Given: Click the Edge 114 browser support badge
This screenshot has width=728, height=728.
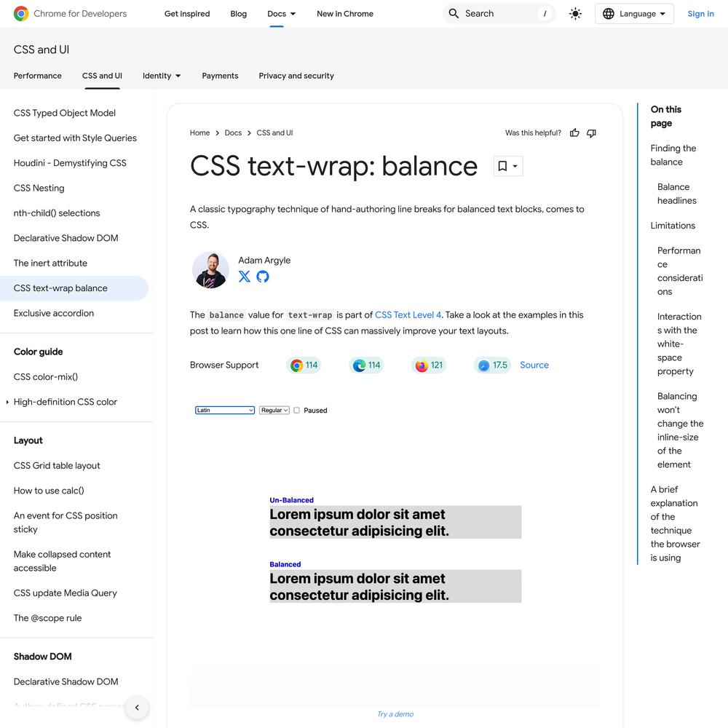Looking at the screenshot, I should (366, 365).
